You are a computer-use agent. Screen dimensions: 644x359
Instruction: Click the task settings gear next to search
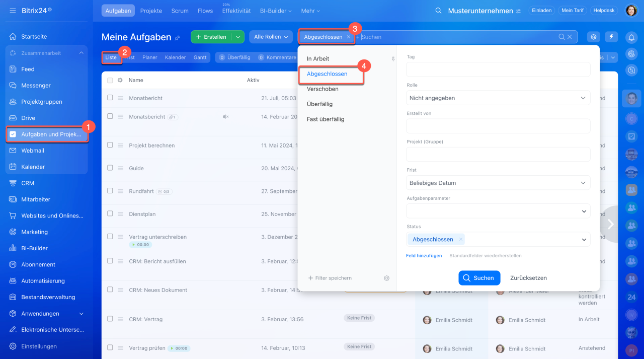pos(594,37)
